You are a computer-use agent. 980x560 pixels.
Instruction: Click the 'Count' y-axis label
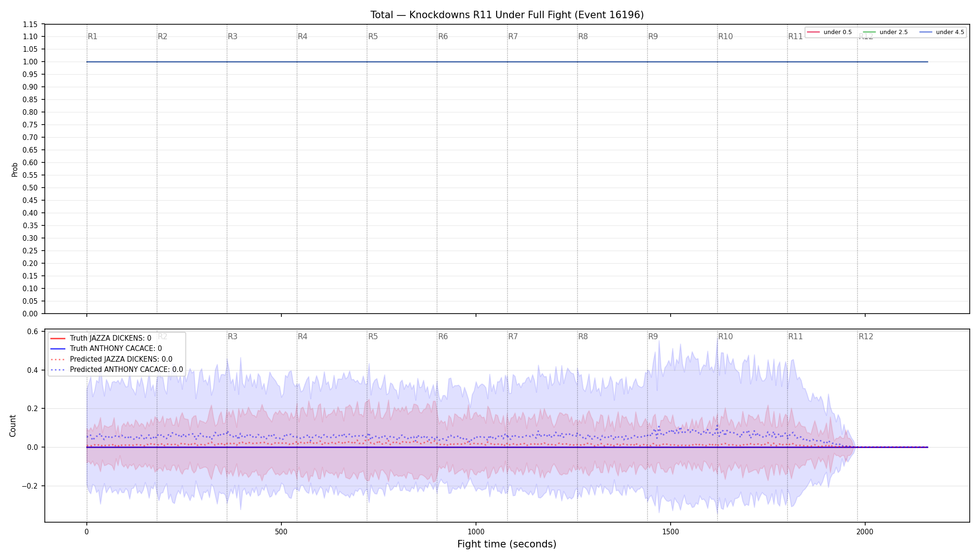click(x=13, y=426)
